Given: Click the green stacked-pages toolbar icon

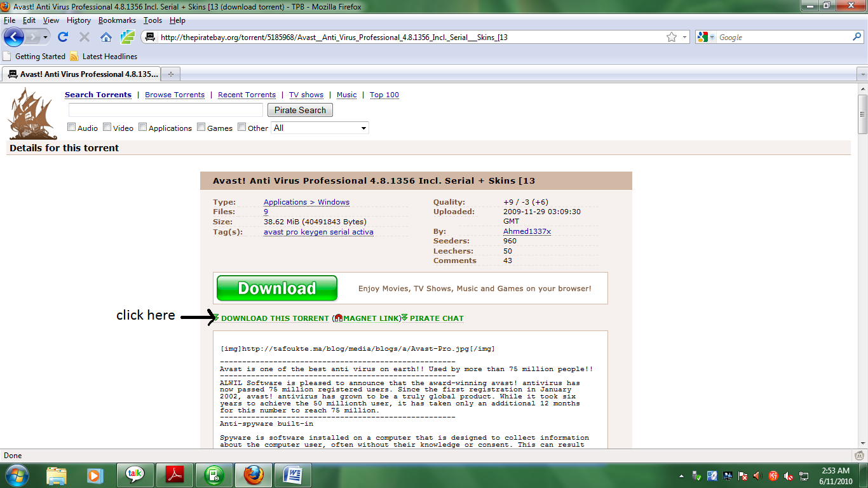Looking at the screenshot, I should pos(127,37).
